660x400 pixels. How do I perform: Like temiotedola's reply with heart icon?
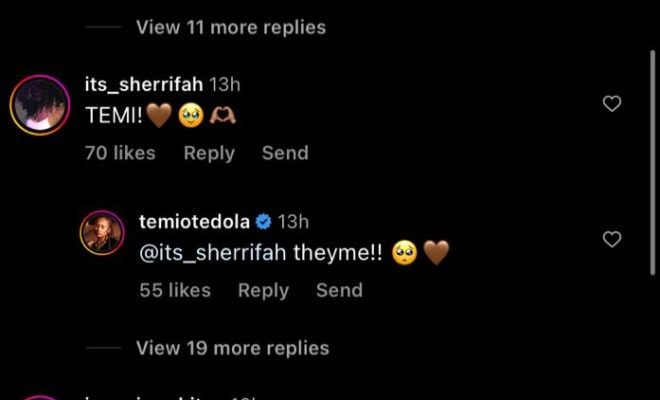(x=613, y=239)
